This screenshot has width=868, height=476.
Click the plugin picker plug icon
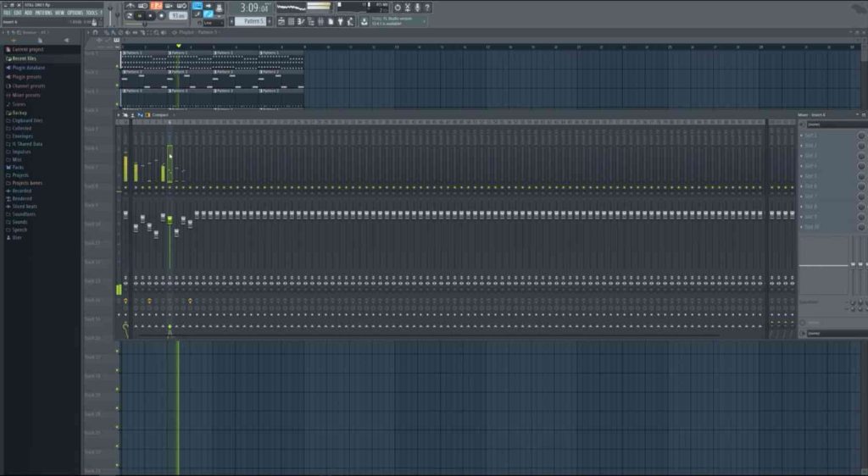pos(341,21)
